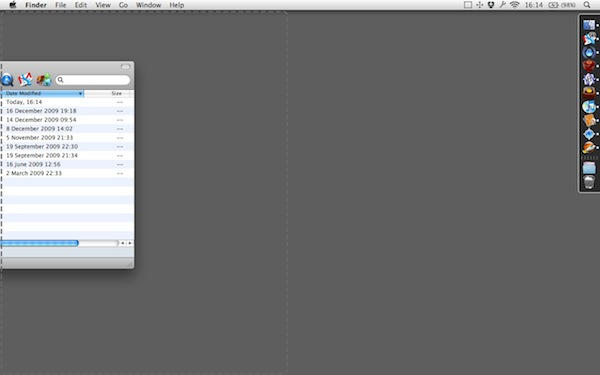Screen dimensions: 600x375
Task: Click the heart-shaped menu bar icon
Action: (x=491, y=5)
